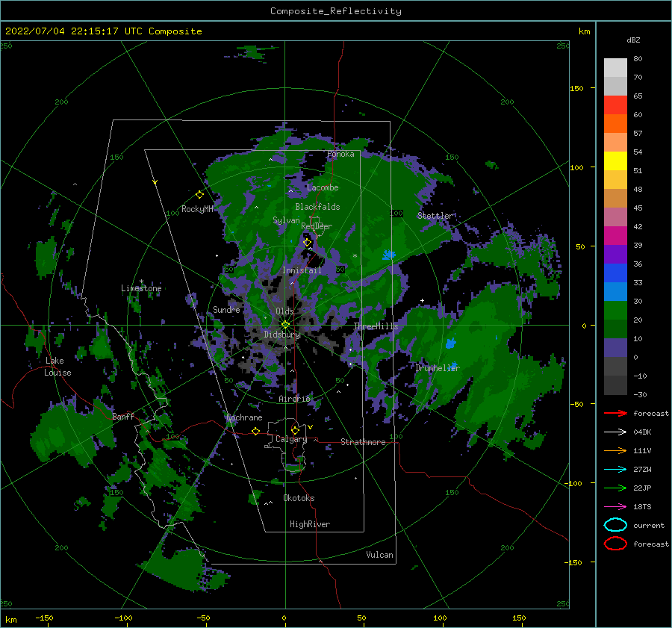Screen dimensions: 672x628
Task: Click the 80 dBZ color swatch
Action: click(615, 67)
